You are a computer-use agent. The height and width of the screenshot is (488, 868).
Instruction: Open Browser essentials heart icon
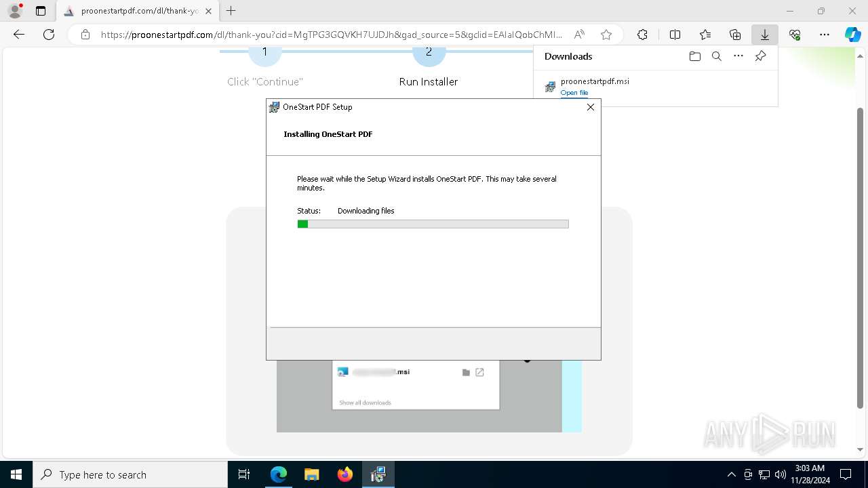tap(795, 35)
